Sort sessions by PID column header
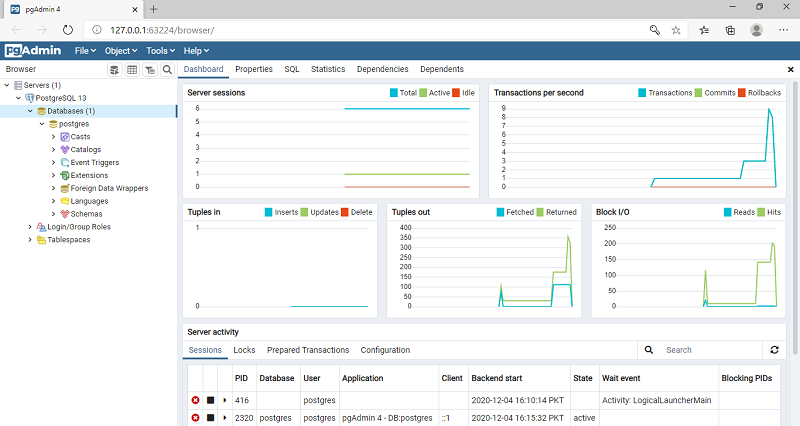800x426 pixels. 241,378
